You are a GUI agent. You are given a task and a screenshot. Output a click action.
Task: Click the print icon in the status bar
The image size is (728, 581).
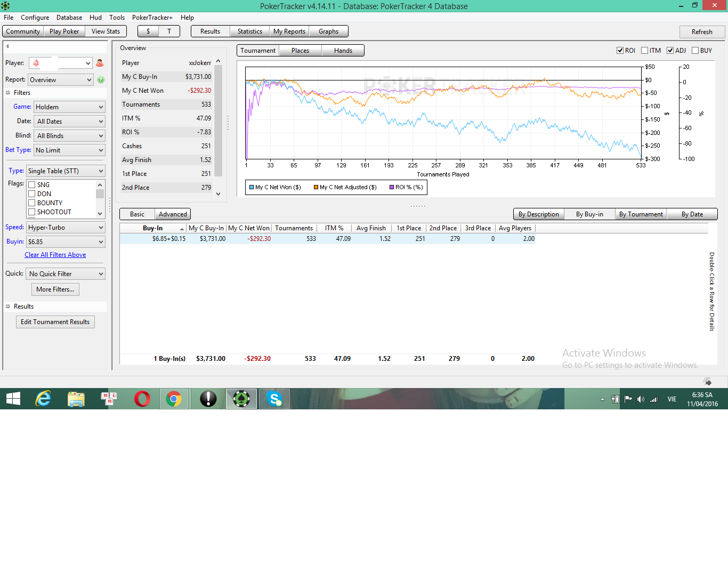point(707,382)
